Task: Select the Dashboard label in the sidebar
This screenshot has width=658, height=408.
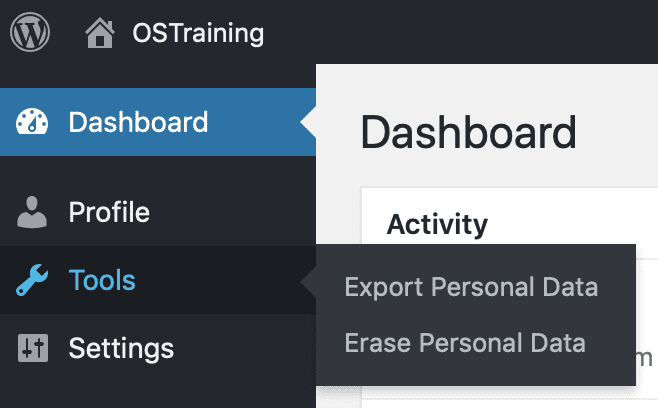Action: tap(138, 123)
